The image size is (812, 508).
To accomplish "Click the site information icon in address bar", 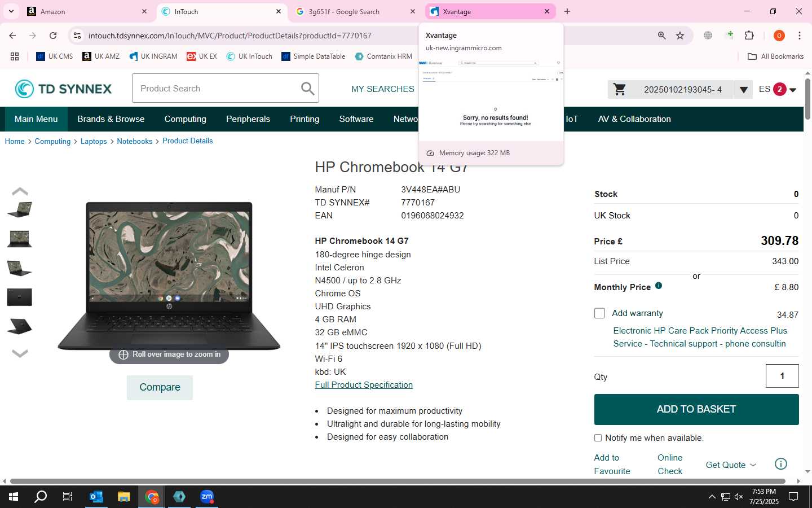I will [x=77, y=36].
